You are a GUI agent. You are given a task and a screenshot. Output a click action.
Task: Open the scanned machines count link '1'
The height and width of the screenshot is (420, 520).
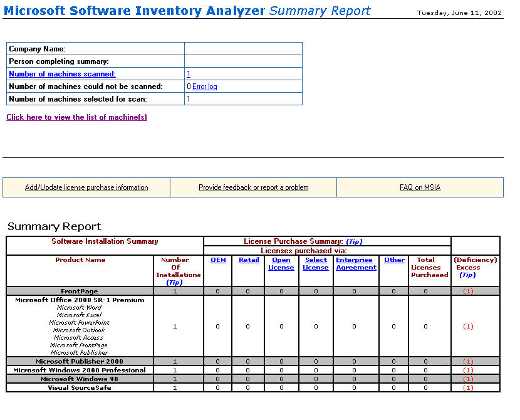[x=189, y=74]
